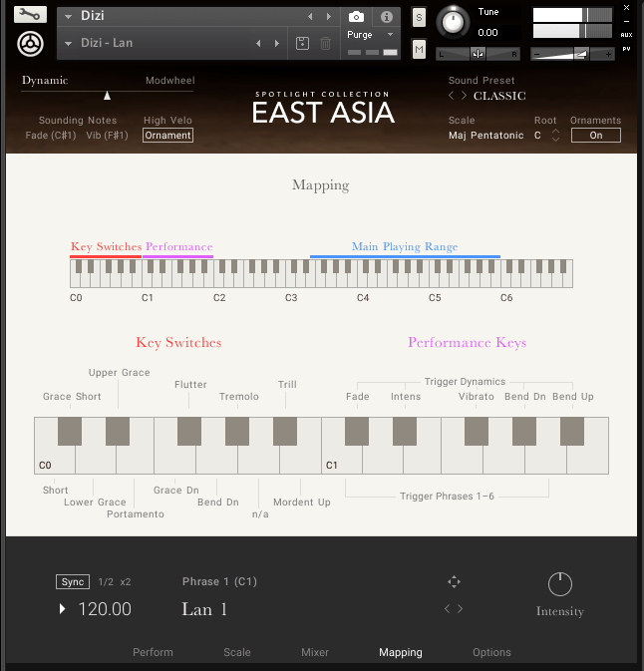Screen dimensions: 644x671
Task: Play the phrase preview at 120.00
Action: 63,609
